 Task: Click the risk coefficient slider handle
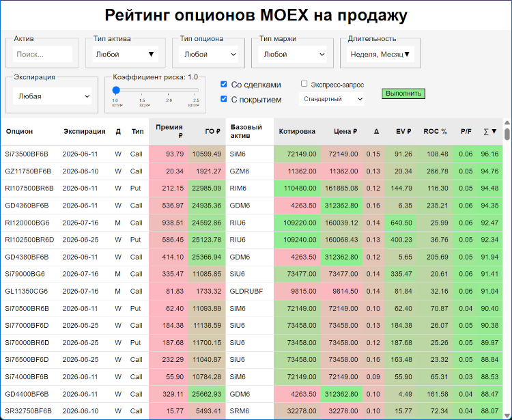(116, 90)
